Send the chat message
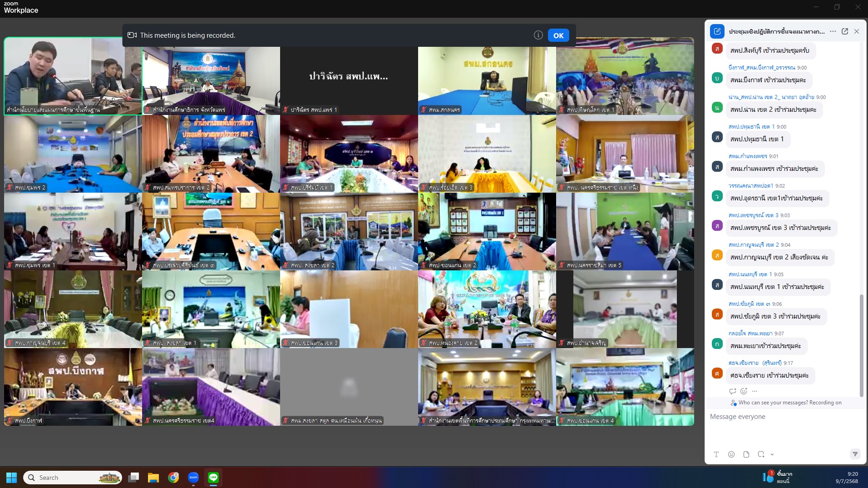Image resolution: width=868 pixels, height=488 pixels. 854,454
